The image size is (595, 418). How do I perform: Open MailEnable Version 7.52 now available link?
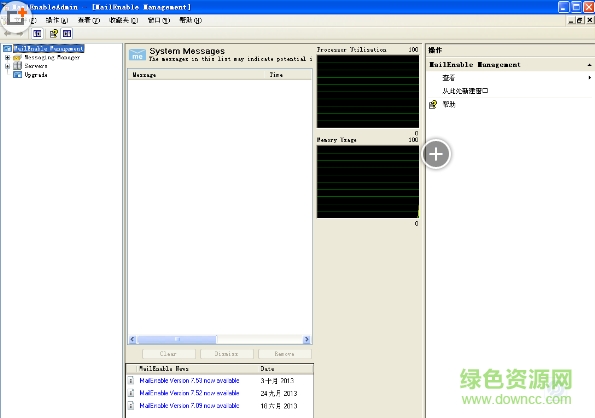pyautogui.click(x=189, y=393)
